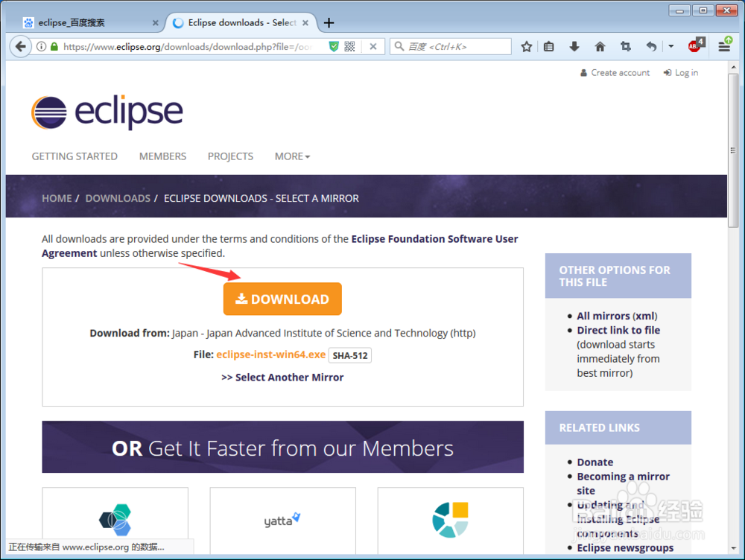Go to the browser home page icon
This screenshot has height=560, width=745.
600,47
